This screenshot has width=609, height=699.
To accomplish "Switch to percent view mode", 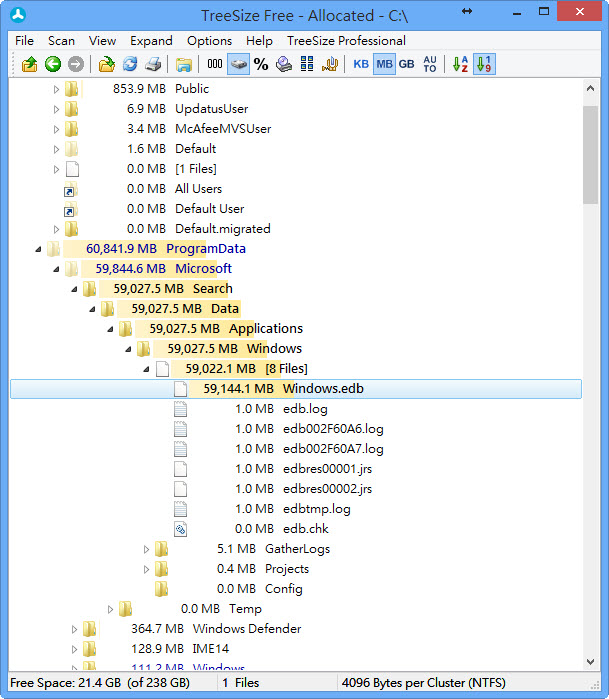I will (261, 64).
